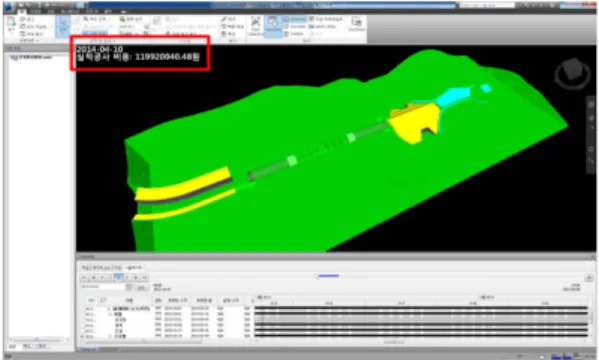
Task: Open the Home ribbon tab
Action: pos(22,11)
